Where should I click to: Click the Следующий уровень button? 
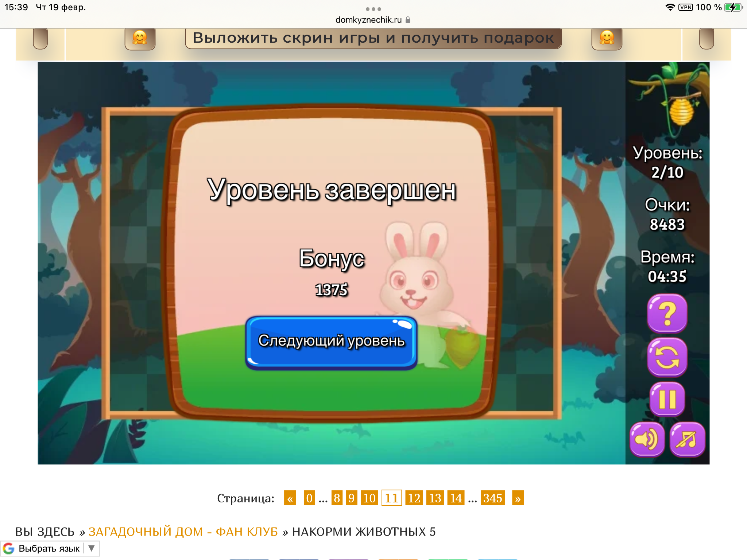pos(331,342)
